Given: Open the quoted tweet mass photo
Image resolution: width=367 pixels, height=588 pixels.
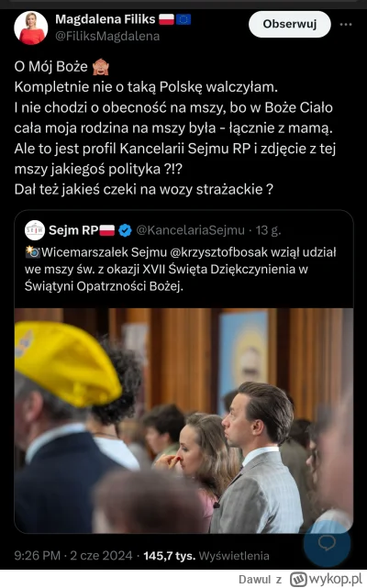Looking at the screenshot, I should click(x=183, y=420).
